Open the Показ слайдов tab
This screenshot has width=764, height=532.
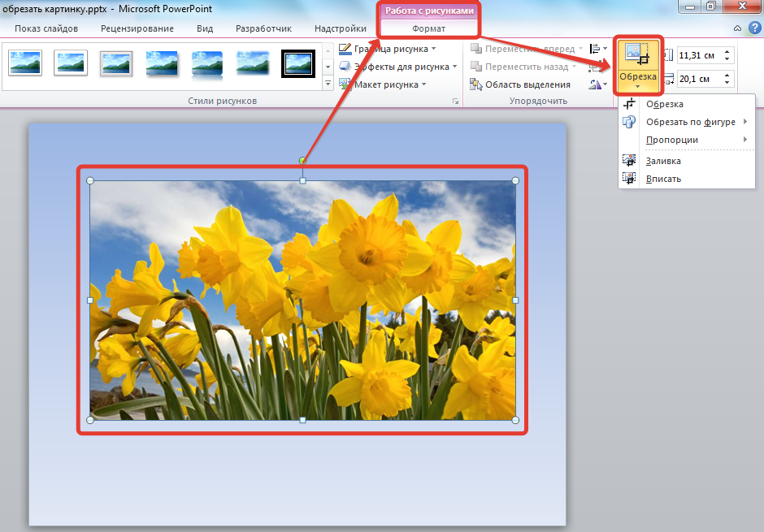pos(46,28)
